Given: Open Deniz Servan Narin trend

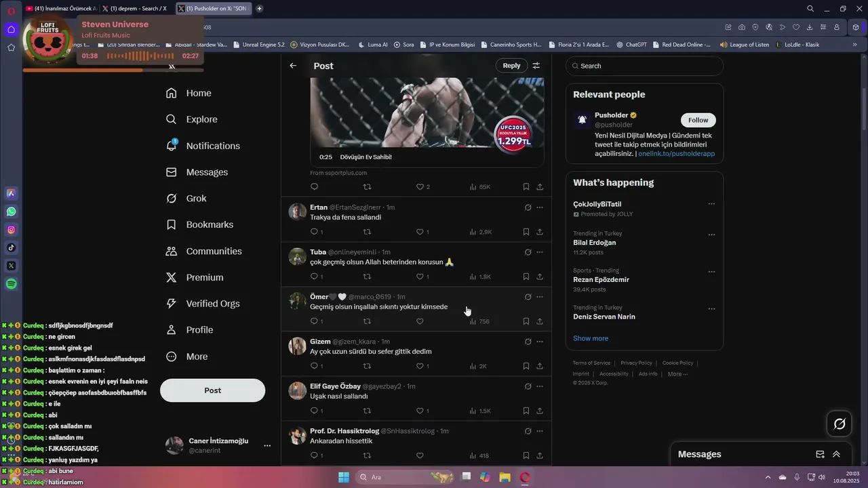Looking at the screenshot, I should pos(604,317).
